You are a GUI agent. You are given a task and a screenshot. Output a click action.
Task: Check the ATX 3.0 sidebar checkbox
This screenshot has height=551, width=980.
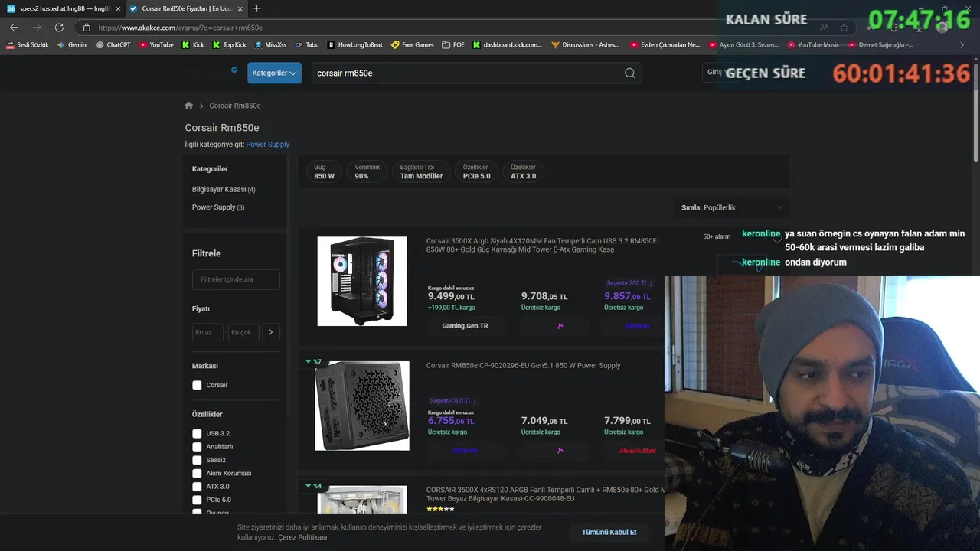pos(197,487)
